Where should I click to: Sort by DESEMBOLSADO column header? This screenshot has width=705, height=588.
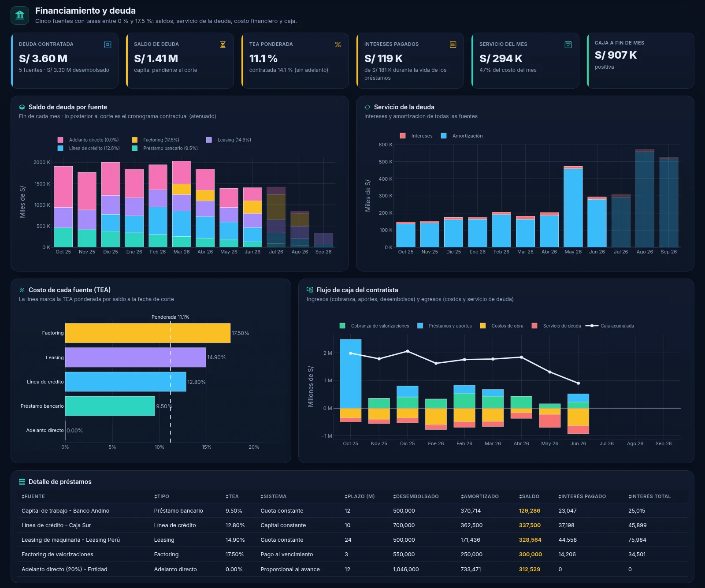tap(416, 496)
